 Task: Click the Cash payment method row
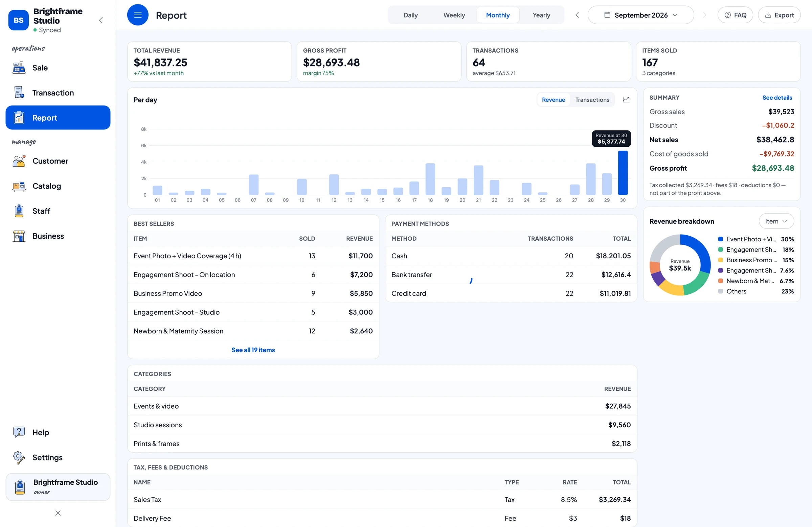coord(511,256)
